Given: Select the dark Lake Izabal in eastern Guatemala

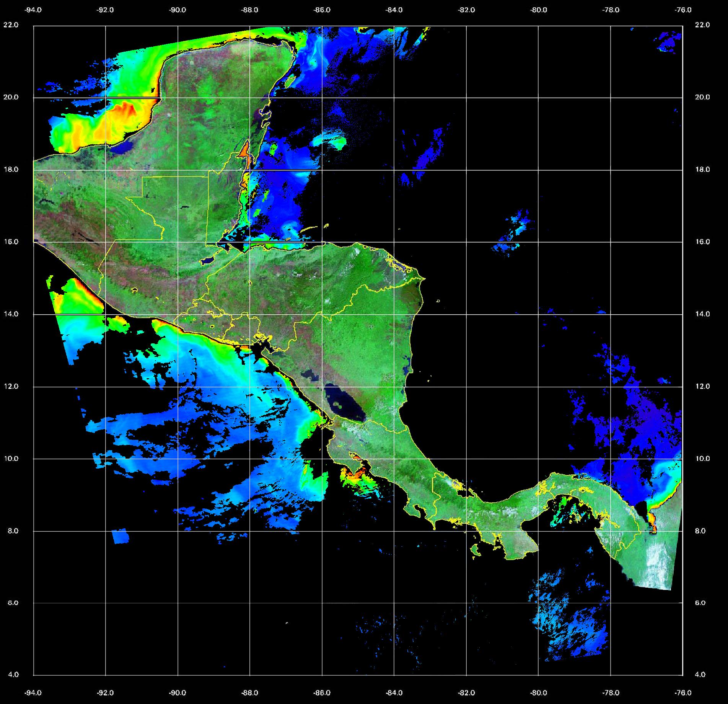Looking at the screenshot, I should [208, 261].
